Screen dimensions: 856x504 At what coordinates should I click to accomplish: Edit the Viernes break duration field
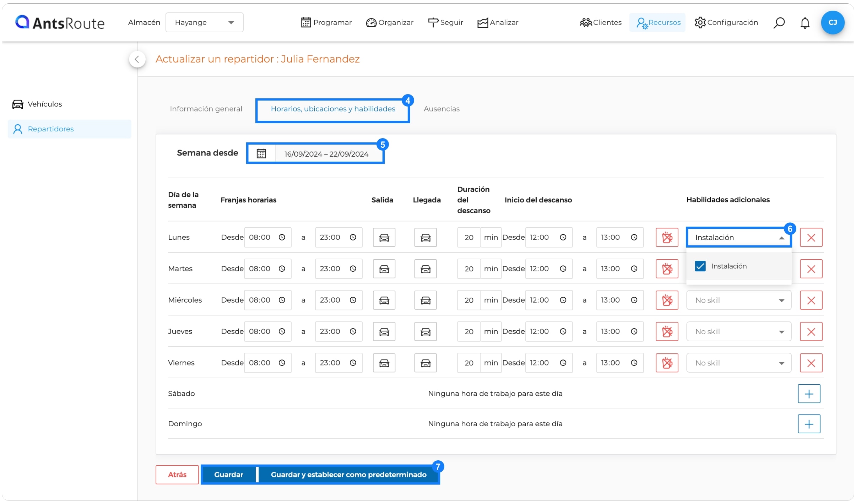[x=469, y=363]
